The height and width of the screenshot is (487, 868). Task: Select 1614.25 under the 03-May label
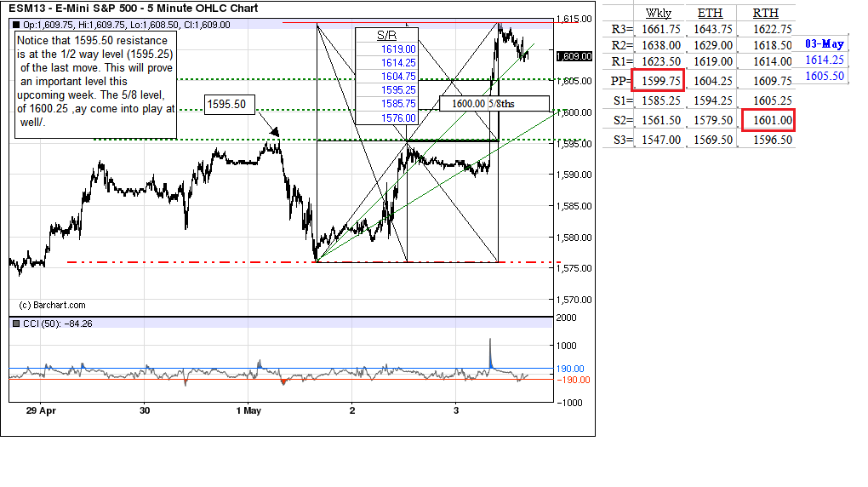pyautogui.click(x=825, y=60)
